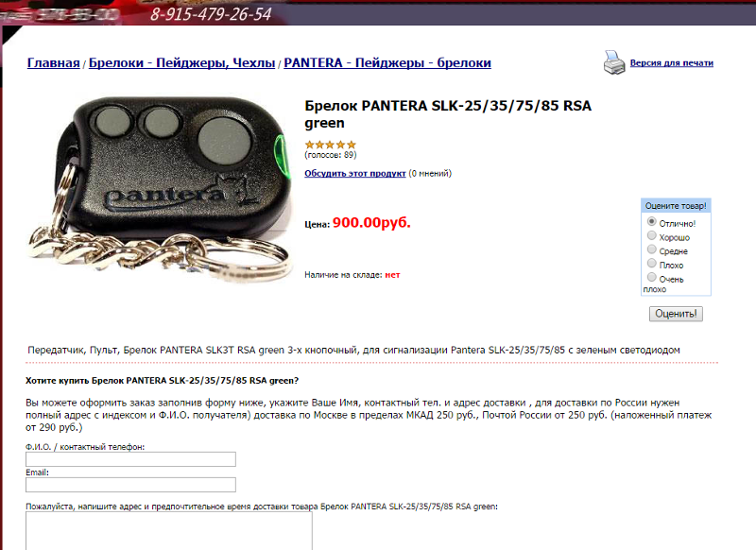Image resolution: width=756 pixels, height=550 pixels.
Task: Click the red 900.00руб. price
Action: tap(371, 222)
